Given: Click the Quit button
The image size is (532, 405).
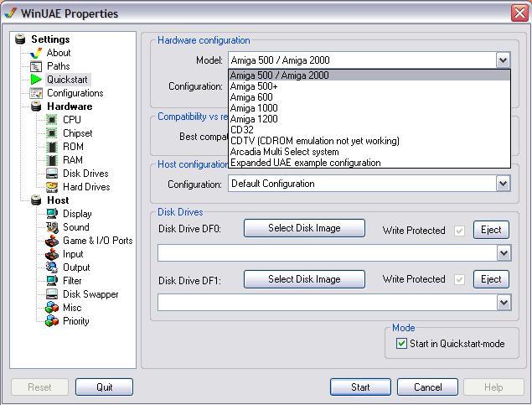Looking at the screenshot, I should tap(104, 387).
